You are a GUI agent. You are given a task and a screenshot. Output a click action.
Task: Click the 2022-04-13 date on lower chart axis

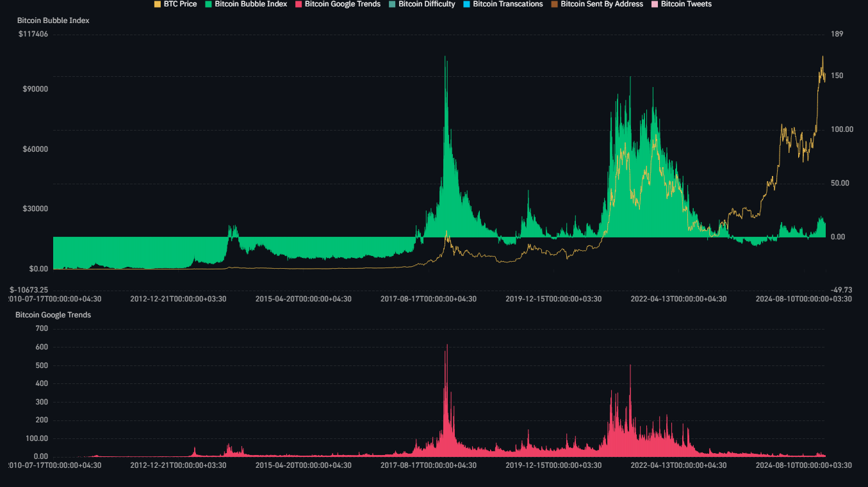(x=678, y=465)
